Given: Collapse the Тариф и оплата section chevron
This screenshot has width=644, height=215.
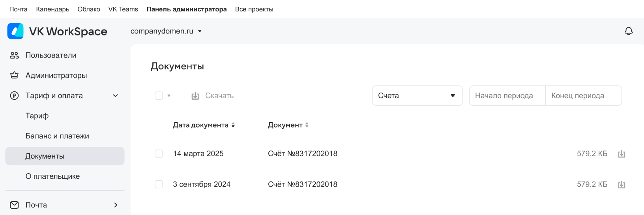Looking at the screenshot, I should tap(116, 96).
